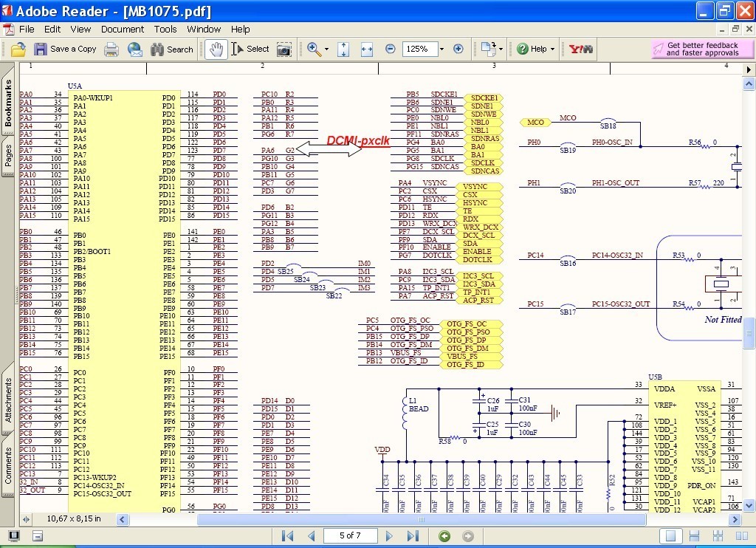Viewport: 756px width, 548px height.
Task: Open the View menu
Action: [x=80, y=30]
